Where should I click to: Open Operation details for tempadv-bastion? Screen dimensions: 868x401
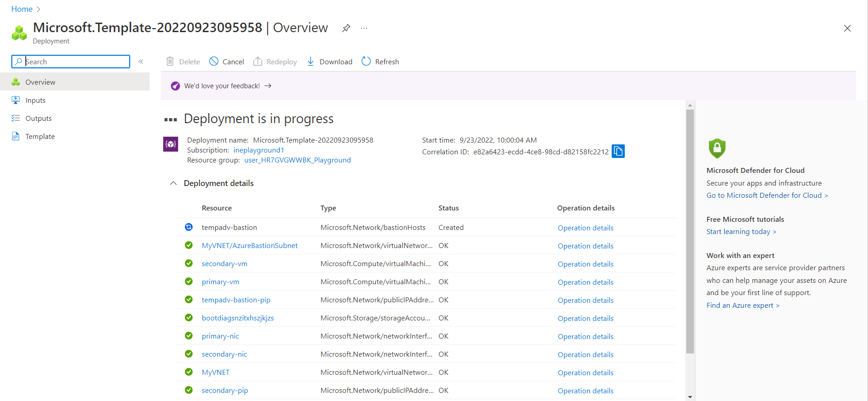[585, 228]
